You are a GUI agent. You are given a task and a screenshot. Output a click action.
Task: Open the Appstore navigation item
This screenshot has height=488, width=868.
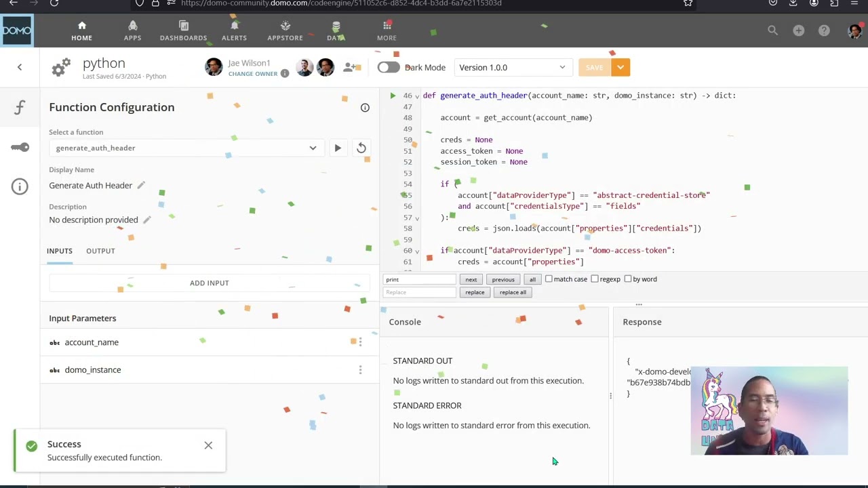point(285,31)
